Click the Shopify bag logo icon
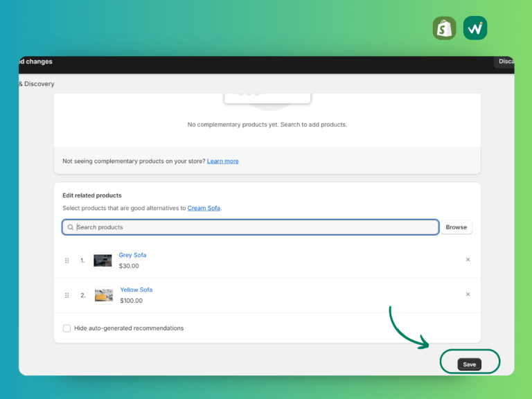532x399 pixels. [444, 28]
